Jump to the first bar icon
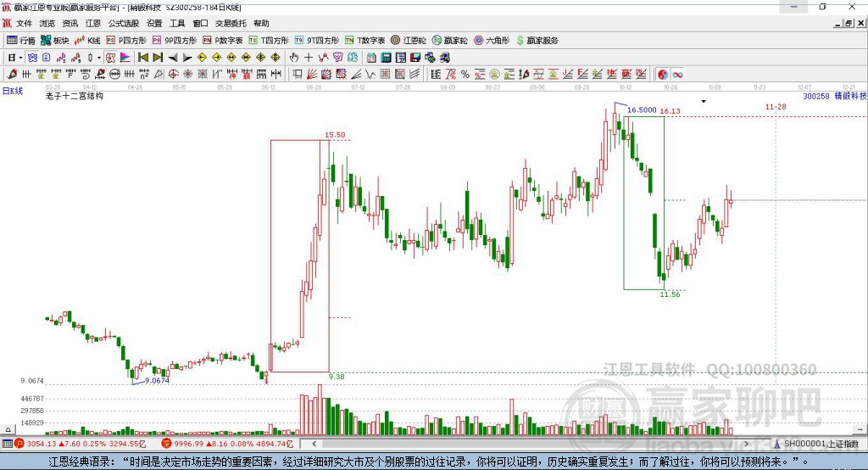 pyautogui.click(x=143, y=58)
